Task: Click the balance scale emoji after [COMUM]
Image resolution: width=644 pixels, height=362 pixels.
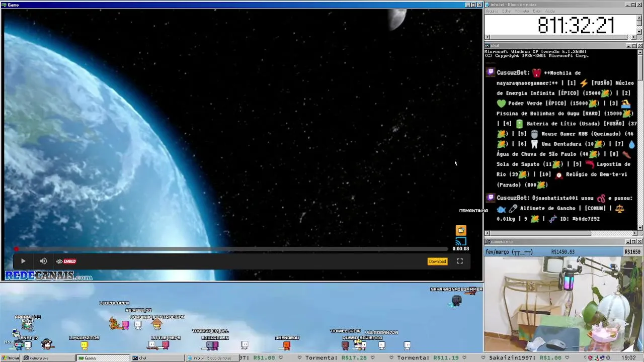Action: [x=619, y=209]
